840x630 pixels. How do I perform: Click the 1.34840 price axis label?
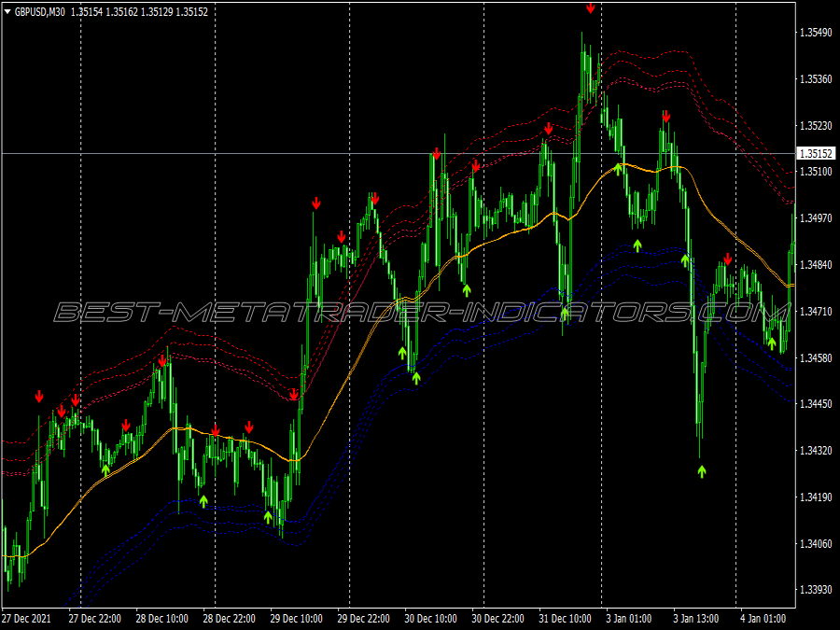coord(816,265)
